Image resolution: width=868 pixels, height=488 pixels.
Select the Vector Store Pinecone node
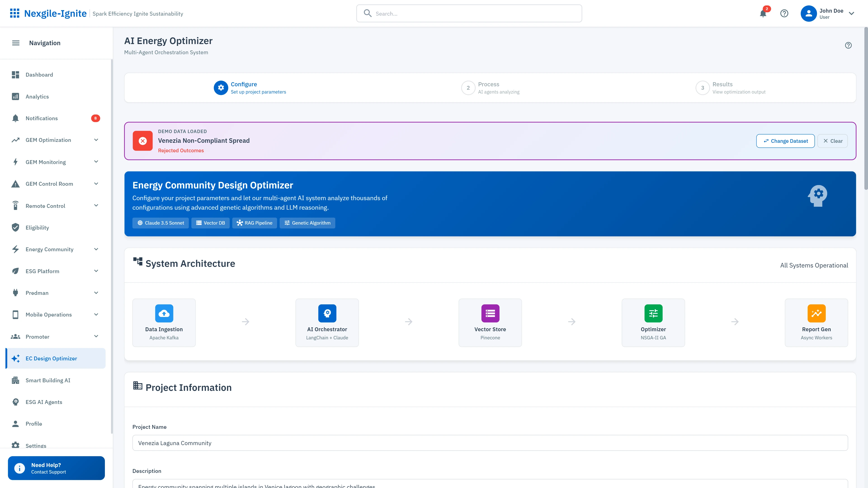490,322
